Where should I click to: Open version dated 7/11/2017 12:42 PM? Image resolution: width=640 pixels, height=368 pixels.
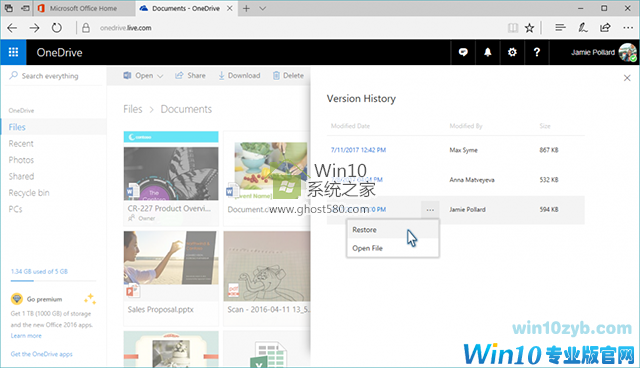click(358, 150)
